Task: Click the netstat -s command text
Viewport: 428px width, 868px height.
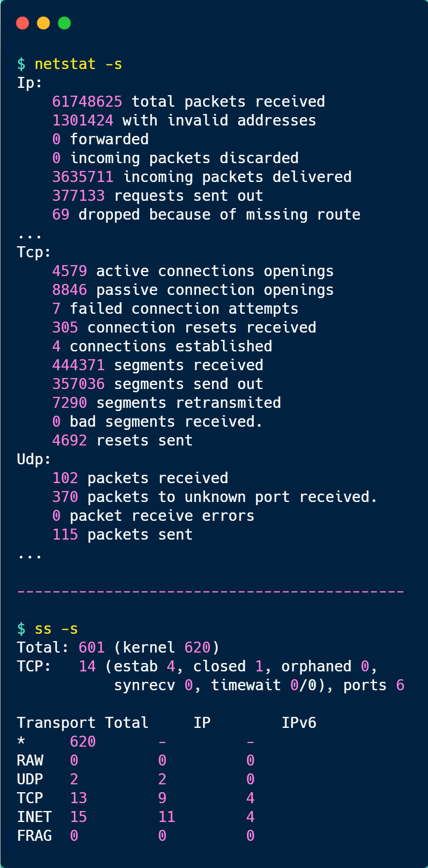Action: coord(78,64)
